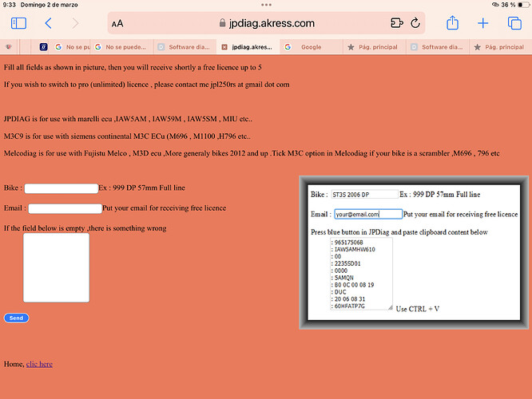Open AA reader and text size menu
The image size is (532, 399).
[x=117, y=24]
